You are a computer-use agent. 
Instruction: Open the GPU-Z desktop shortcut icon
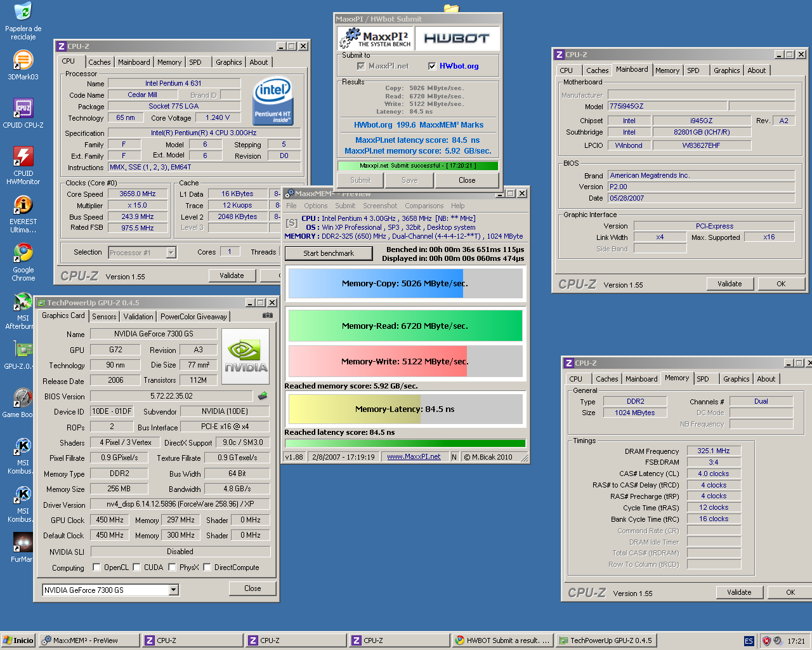pyautogui.click(x=23, y=349)
